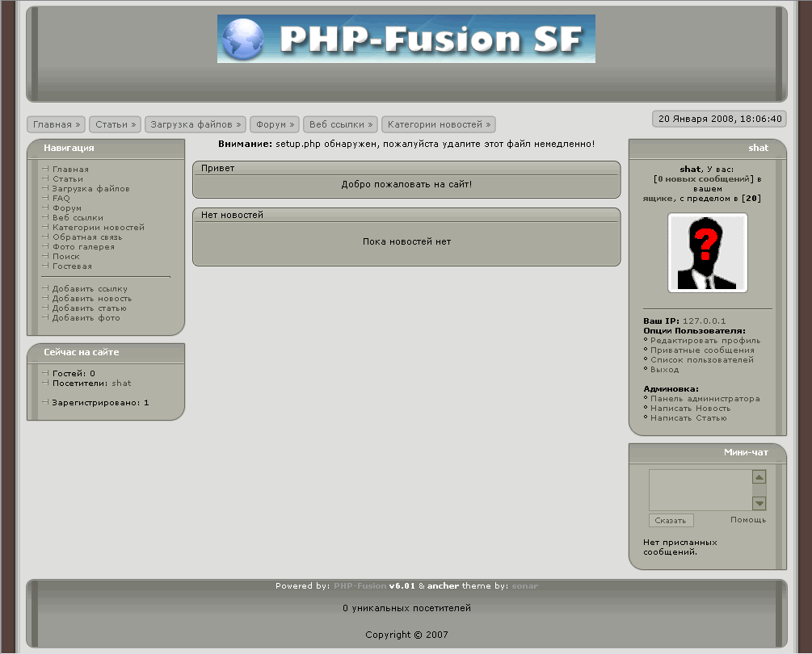Click the Добавить ссылку link
The height and width of the screenshot is (654, 812).
click(90, 289)
